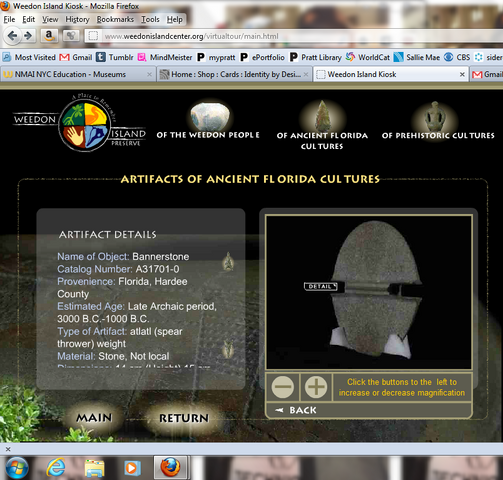503x480 pixels.
Task: Click the up arrow in artifact details
Action: point(228,261)
